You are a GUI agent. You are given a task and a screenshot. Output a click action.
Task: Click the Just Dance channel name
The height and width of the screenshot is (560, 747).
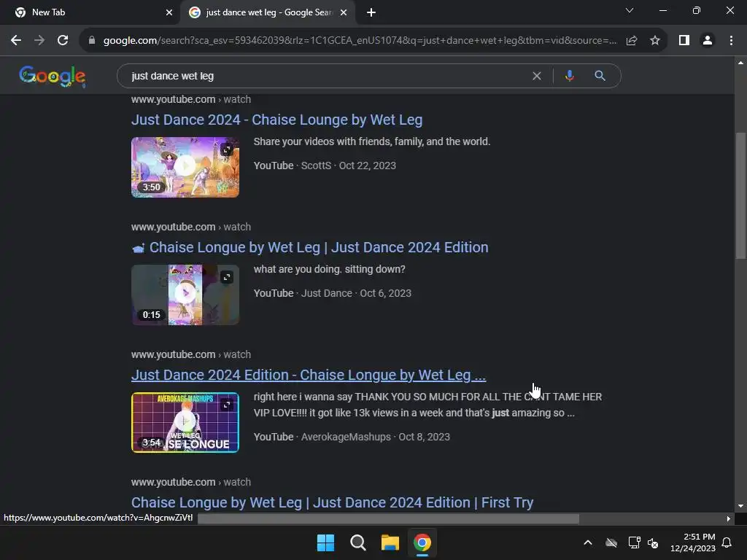pyautogui.click(x=326, y=293)
